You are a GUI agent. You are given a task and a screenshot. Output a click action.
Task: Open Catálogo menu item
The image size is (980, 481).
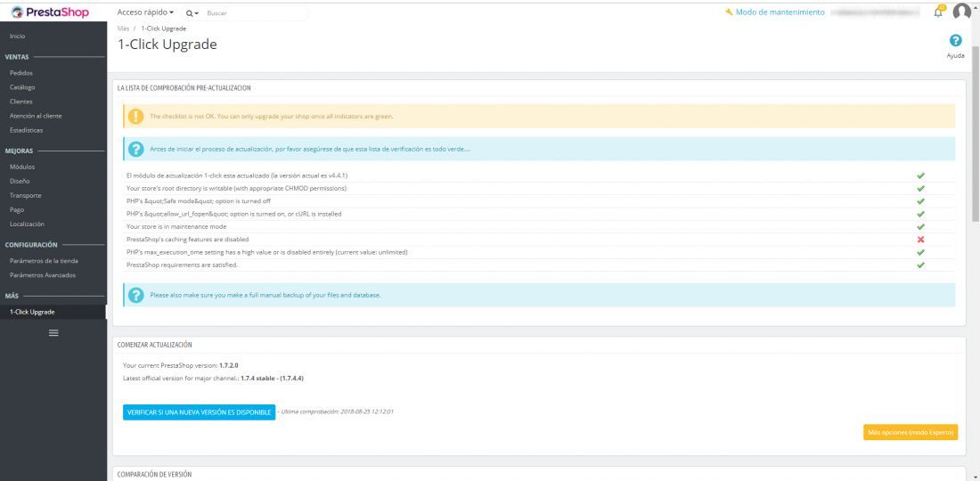point(22,87)
